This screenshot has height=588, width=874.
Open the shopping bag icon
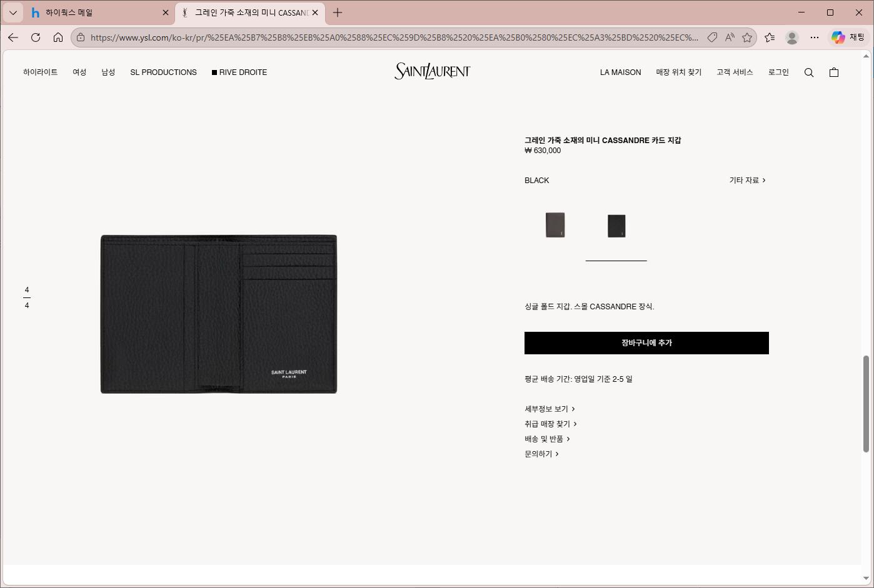pos(834,72)
